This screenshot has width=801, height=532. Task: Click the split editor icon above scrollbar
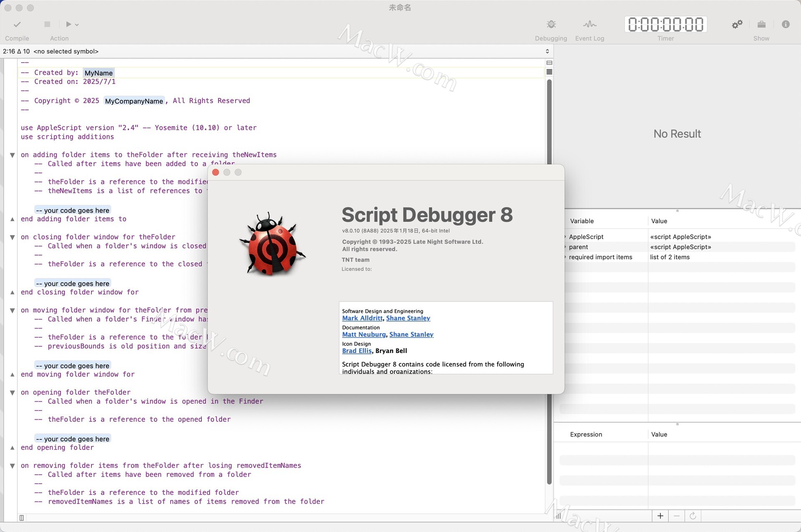(x=549, y=63)
